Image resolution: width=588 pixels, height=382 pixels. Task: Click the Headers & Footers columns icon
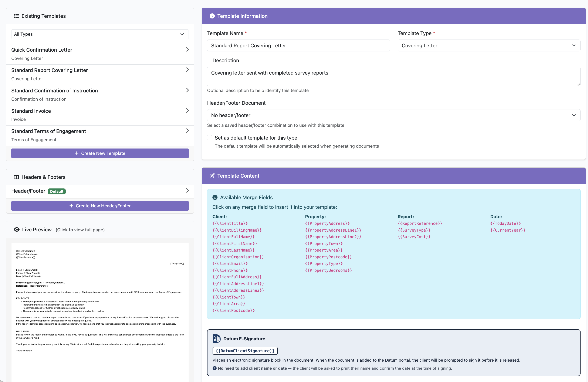click(x=16, y=177)
